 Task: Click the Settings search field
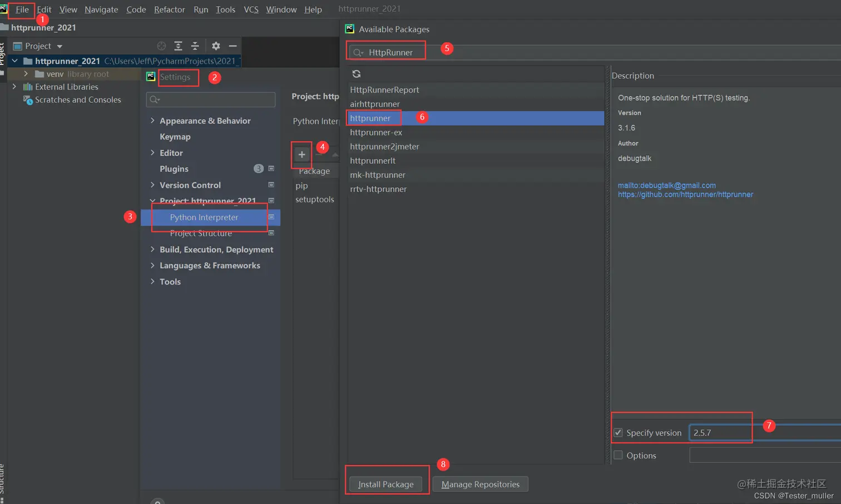coord(211,99)
